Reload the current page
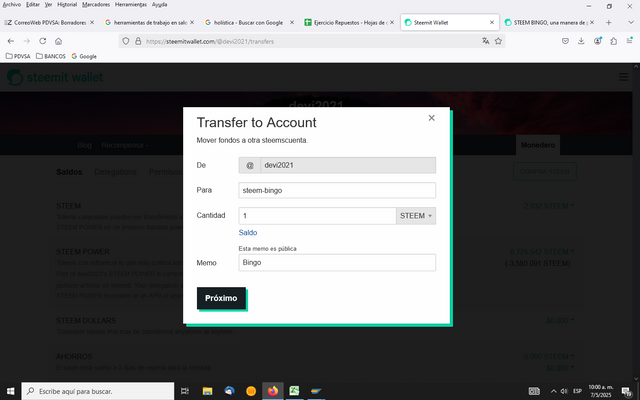The height and width of the screenshot is (400, 640). [42, 41]
